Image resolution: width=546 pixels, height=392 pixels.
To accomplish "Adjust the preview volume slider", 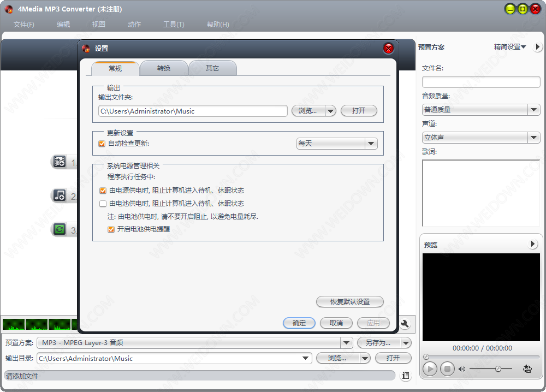I will pyautogui.click(x=491, y=369).
